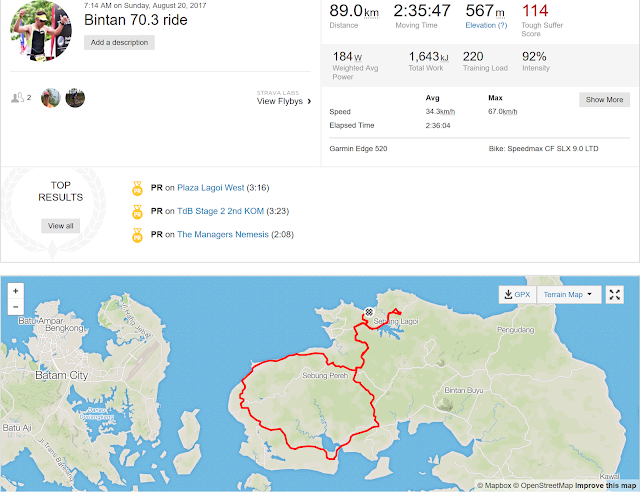
Task: Open the second kudos giver avatar
Action: pos(75,98)
